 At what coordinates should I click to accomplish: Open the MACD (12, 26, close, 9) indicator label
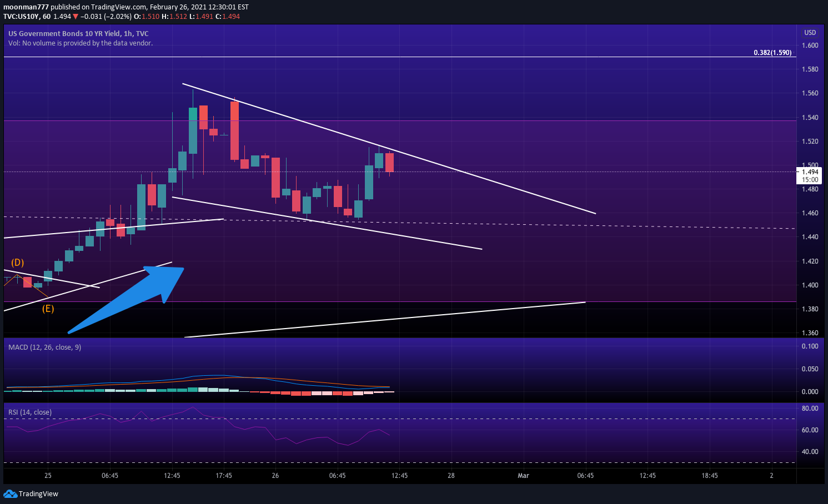(x=44, y=347)
